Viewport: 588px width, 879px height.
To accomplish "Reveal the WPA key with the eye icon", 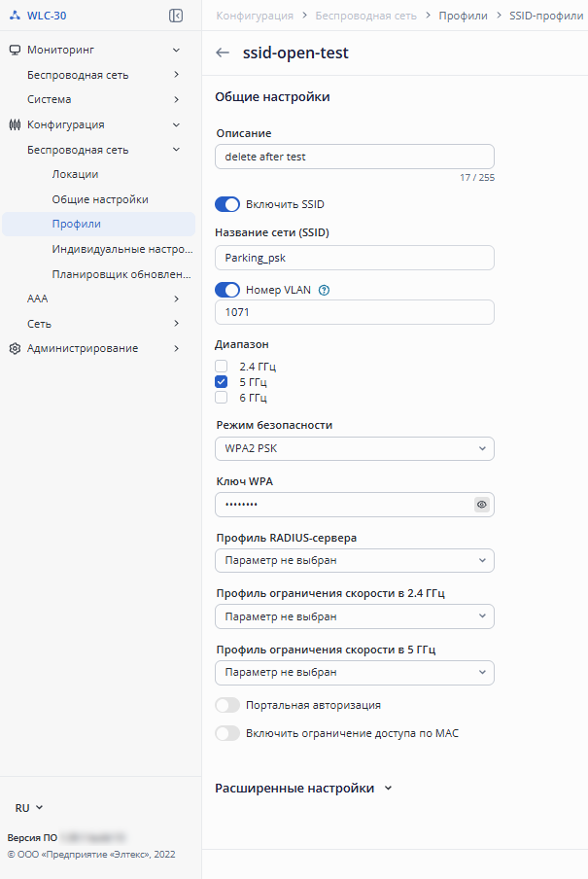I will point(481,505).
